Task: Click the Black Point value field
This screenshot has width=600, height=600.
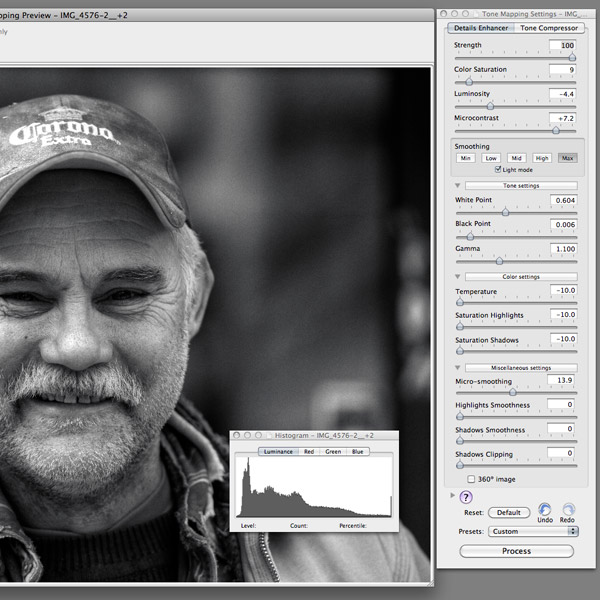Action: (563, 225)
